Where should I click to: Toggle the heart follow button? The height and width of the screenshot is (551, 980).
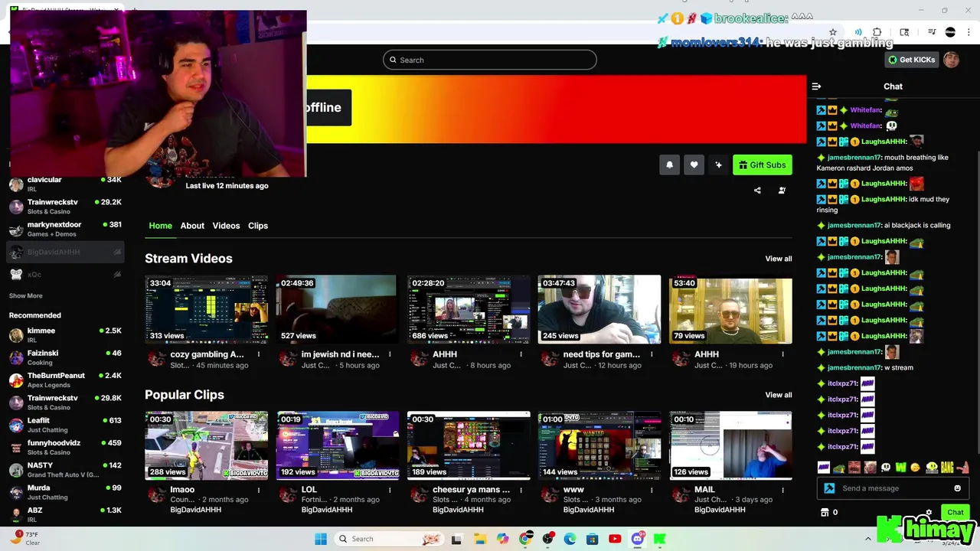tap(694, 165)
